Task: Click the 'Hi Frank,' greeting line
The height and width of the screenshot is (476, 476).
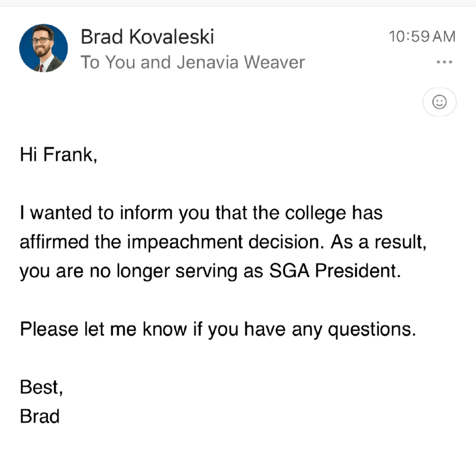Action: coord(59,155)
